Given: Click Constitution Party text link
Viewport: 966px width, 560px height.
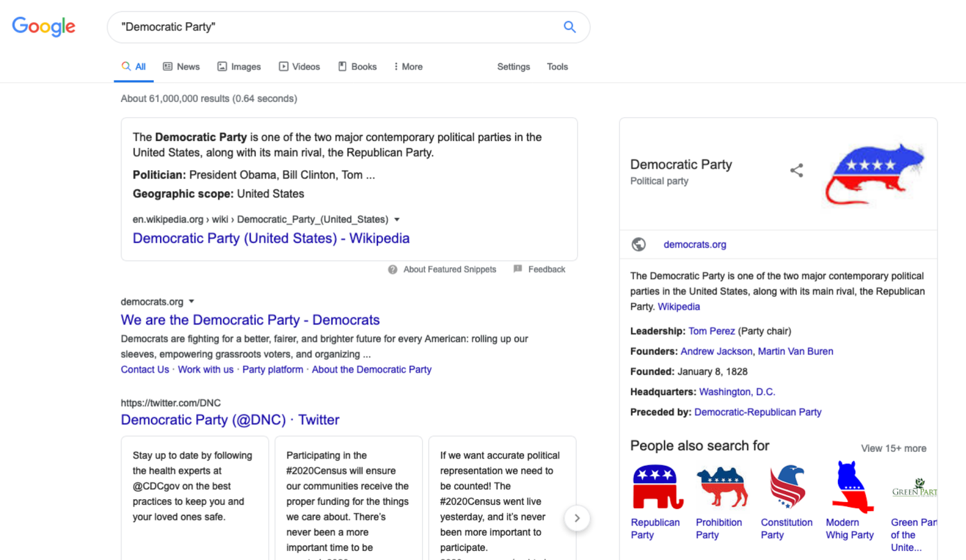Looking at the screenshot, I should [x=786, y=529].
